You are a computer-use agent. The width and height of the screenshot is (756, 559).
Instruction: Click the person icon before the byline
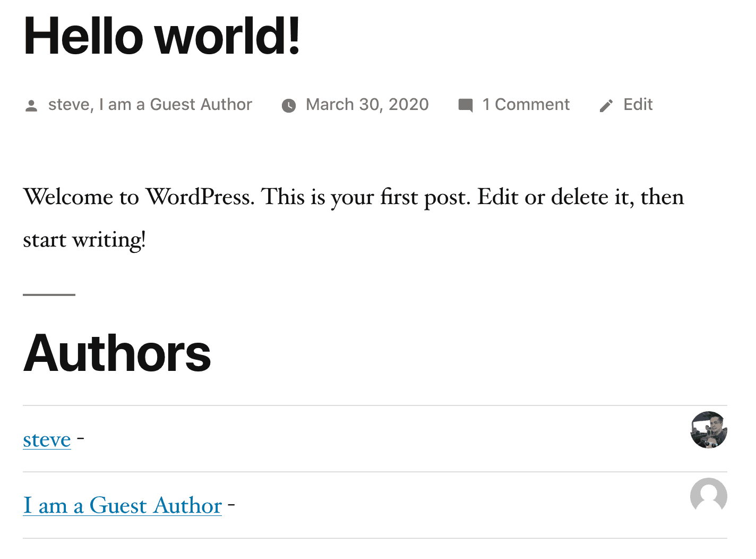(31, 106)
